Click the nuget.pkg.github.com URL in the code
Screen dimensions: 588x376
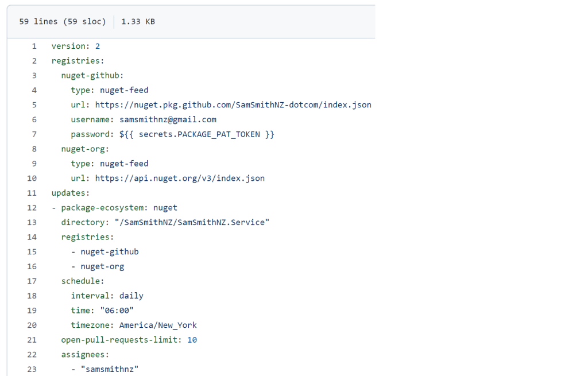pos(233,104)
